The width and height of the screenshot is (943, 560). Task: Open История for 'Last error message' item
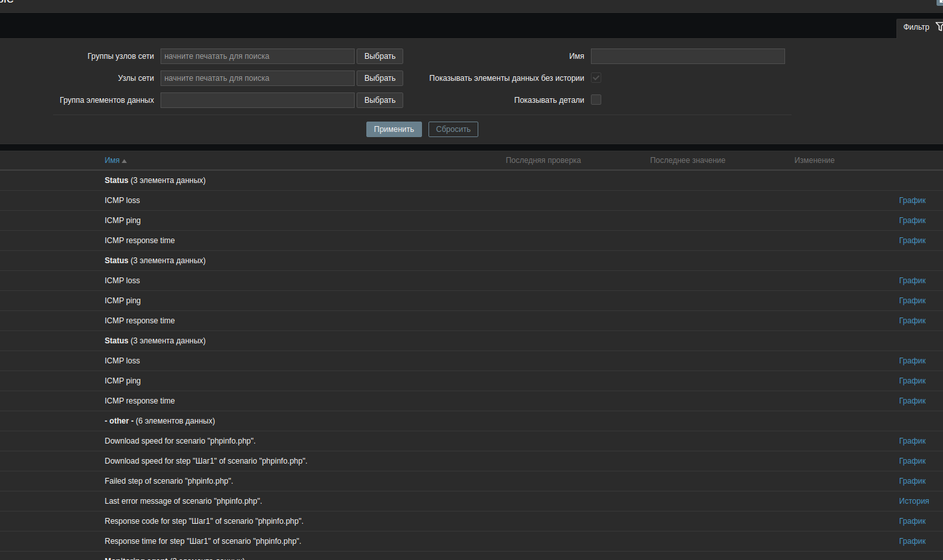tap(913, 501)
